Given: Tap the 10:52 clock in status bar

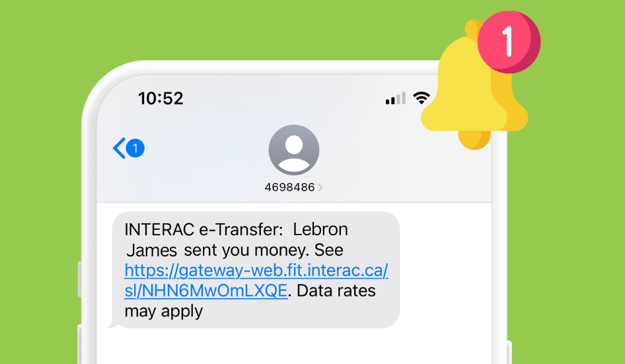Looking at the screenshot, I should pyautogui.click(x=161, y=98).
